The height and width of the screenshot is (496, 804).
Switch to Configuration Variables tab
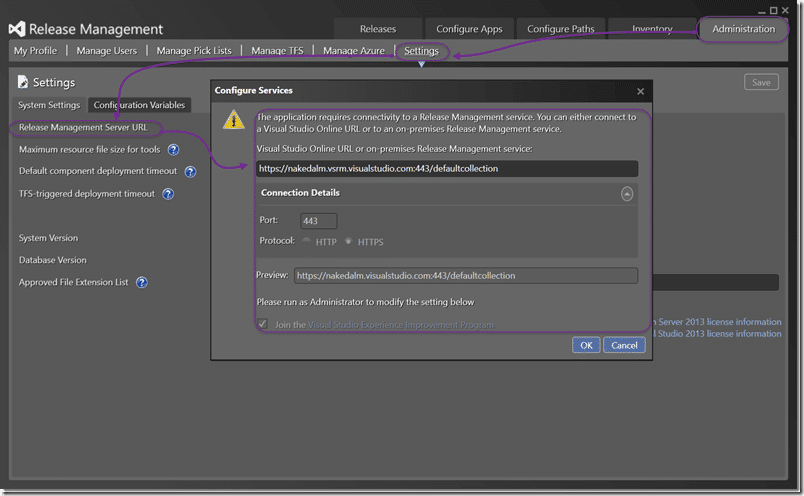[139, 105]
